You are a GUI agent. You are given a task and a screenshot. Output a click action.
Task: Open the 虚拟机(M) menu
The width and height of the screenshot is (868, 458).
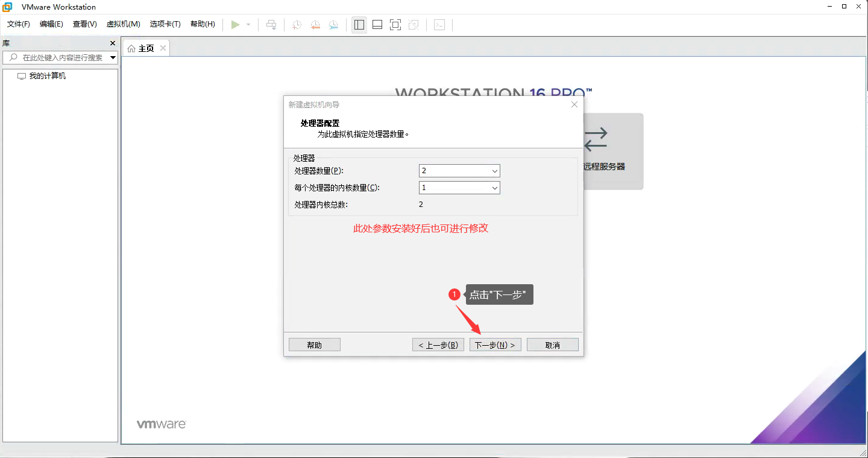pyautogui.click(x=124, y=24)
